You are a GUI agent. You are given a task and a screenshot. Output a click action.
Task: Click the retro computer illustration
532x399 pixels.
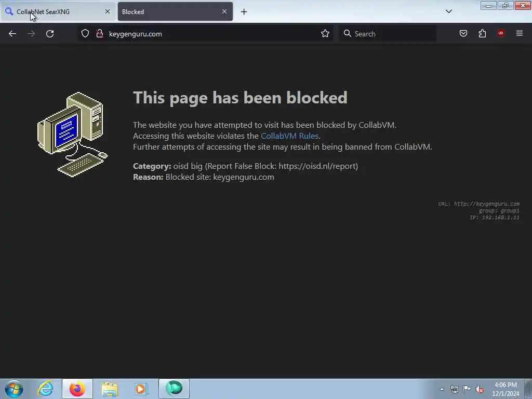(x=72, y=135)
